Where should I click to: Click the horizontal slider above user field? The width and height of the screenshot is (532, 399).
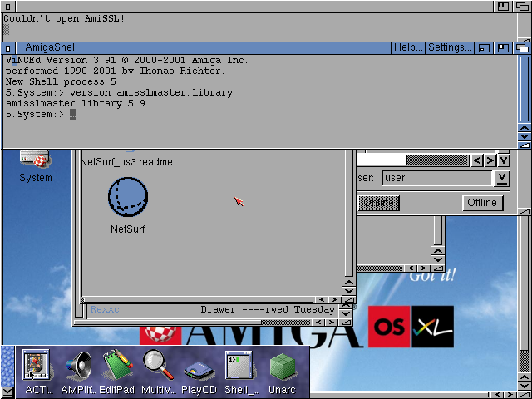414,160
